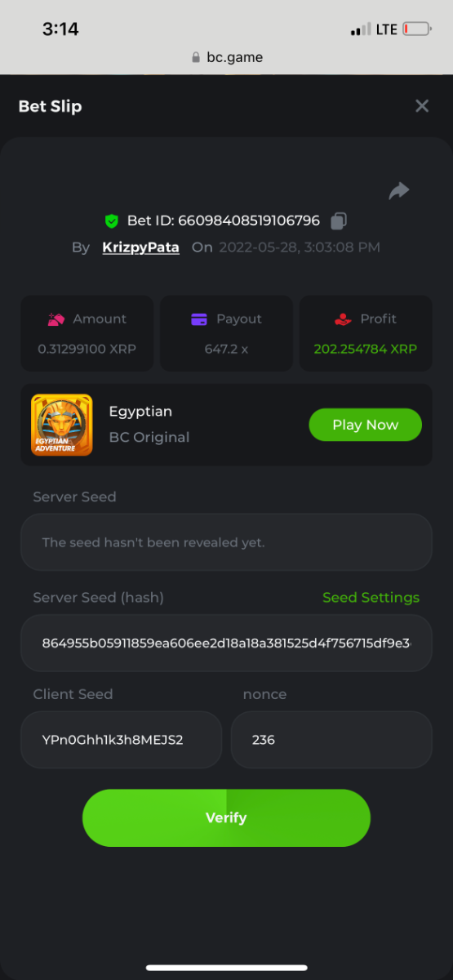
Task: Open Egyptian Adventure game thumbnail
Action: [x=61, y=425]
